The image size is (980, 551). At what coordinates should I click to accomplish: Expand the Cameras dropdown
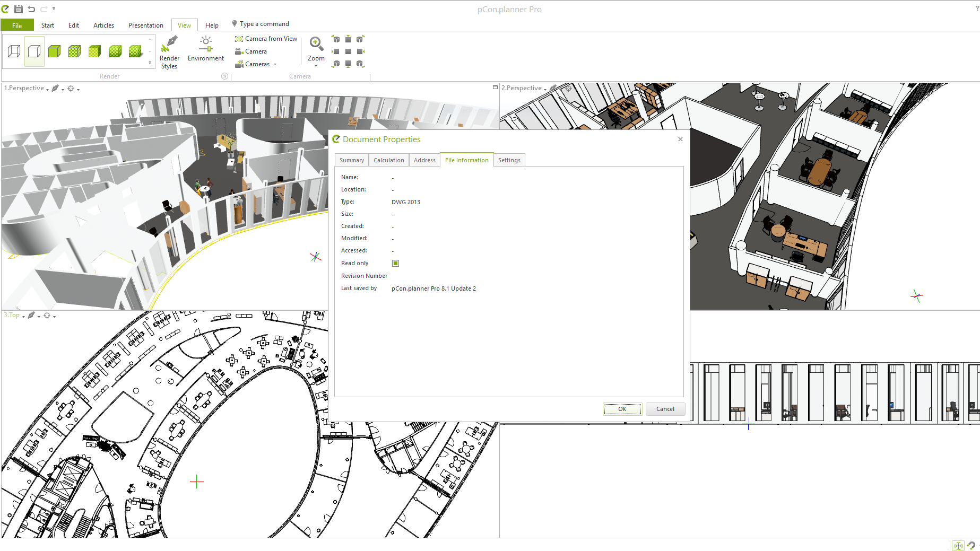pos(275,64)
